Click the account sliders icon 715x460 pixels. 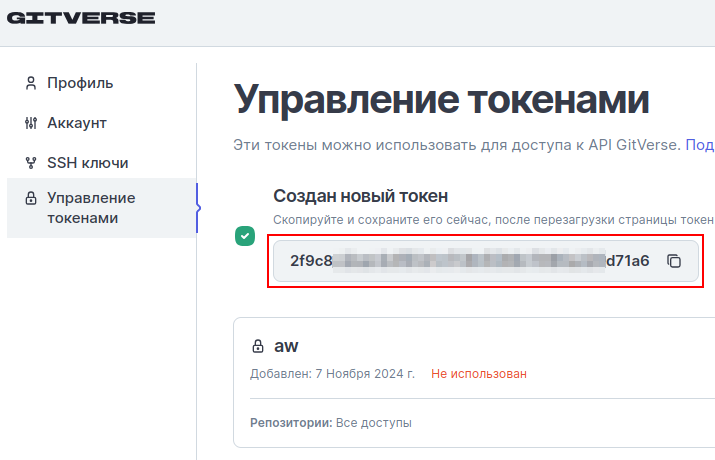click(31, 123)
